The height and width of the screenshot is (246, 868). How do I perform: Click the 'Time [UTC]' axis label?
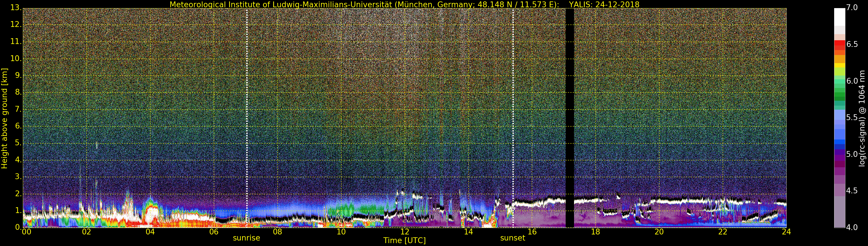tap(404, 241)
